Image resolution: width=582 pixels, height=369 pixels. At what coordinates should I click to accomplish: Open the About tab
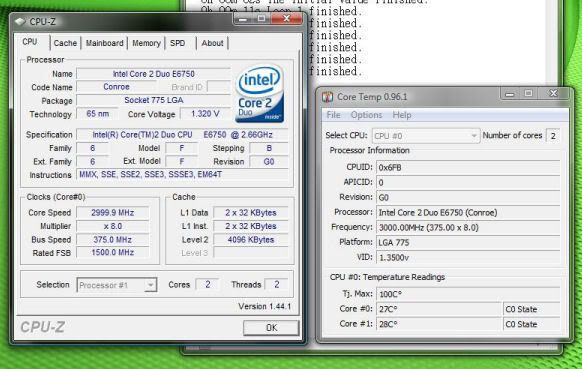tap(212, 43)
